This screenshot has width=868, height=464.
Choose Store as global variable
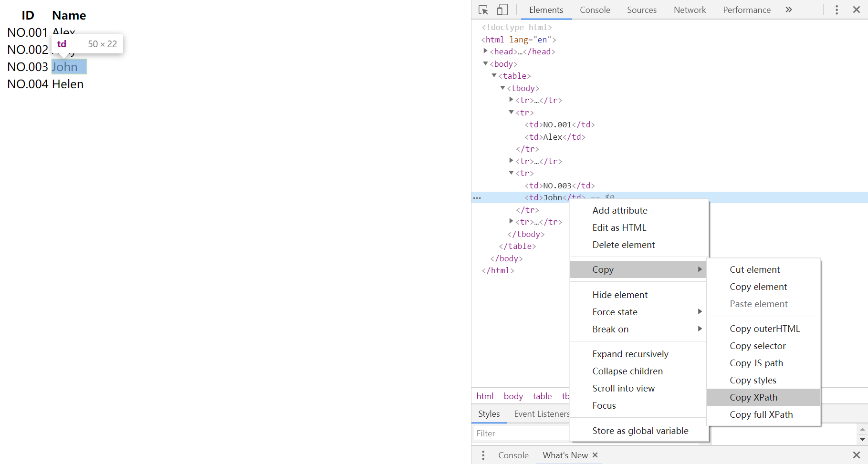pos(638,431)
